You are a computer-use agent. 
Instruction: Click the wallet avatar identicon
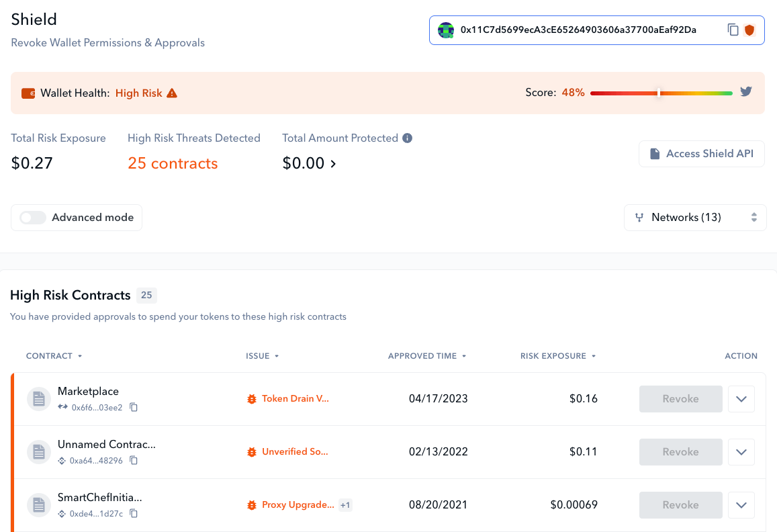446,30
